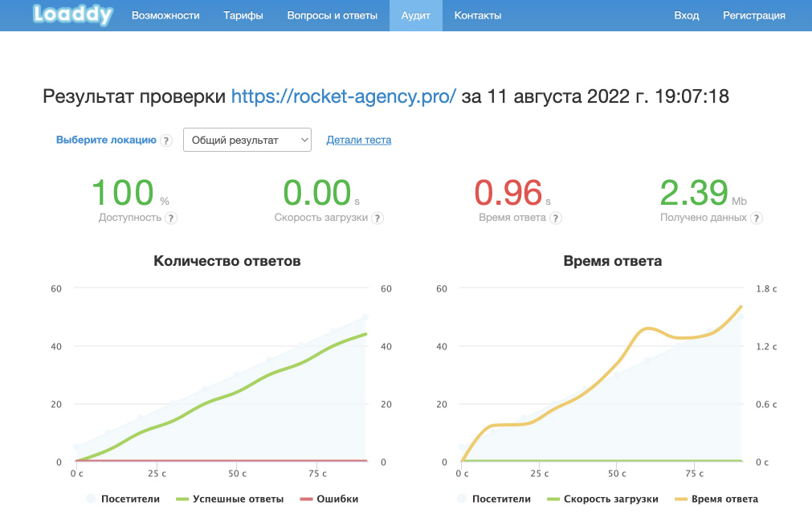Image resolution: width=812 pixels, height=526 pixels.
Task: Click the 1.8 с axis label
Action: pos(766,289)
